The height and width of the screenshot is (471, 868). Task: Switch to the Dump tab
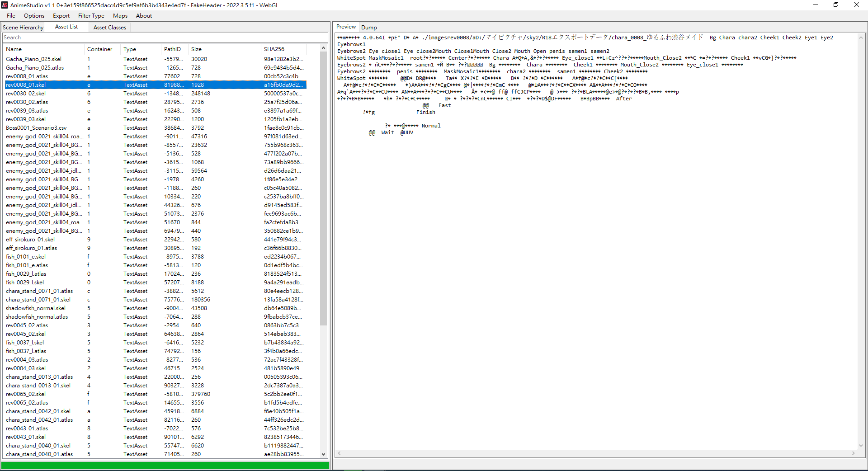click(369, 28)
